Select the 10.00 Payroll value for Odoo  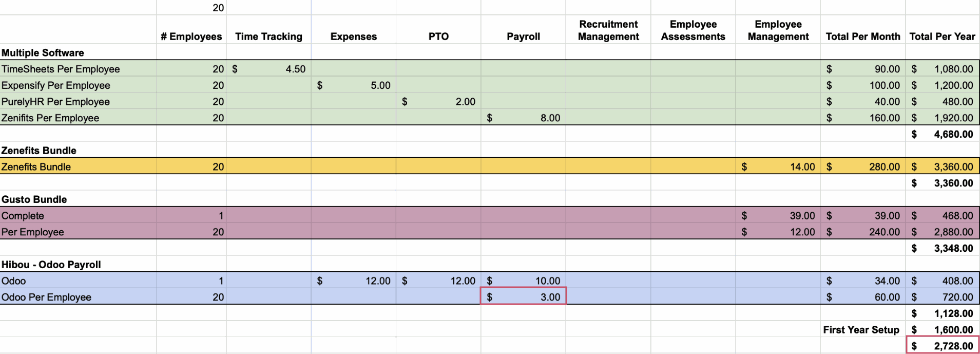coord(523,281)
